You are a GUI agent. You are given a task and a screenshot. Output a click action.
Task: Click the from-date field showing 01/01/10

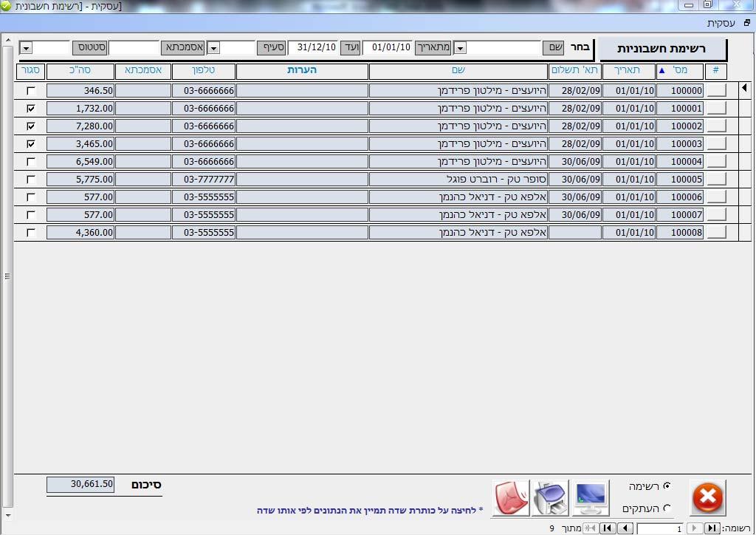click(387, 48)
